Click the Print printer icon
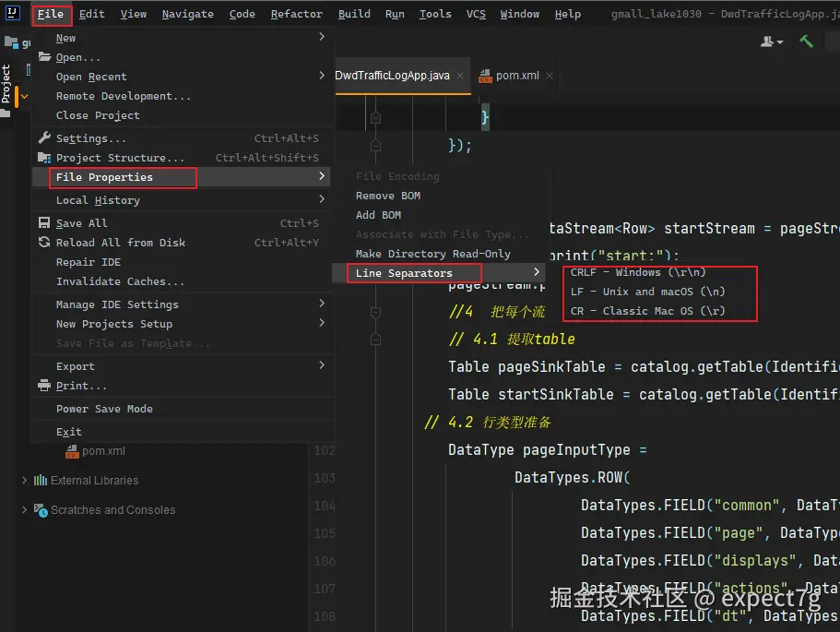Image resolution: width=840 pixels, height=632 pixels. tap(44, 386)
